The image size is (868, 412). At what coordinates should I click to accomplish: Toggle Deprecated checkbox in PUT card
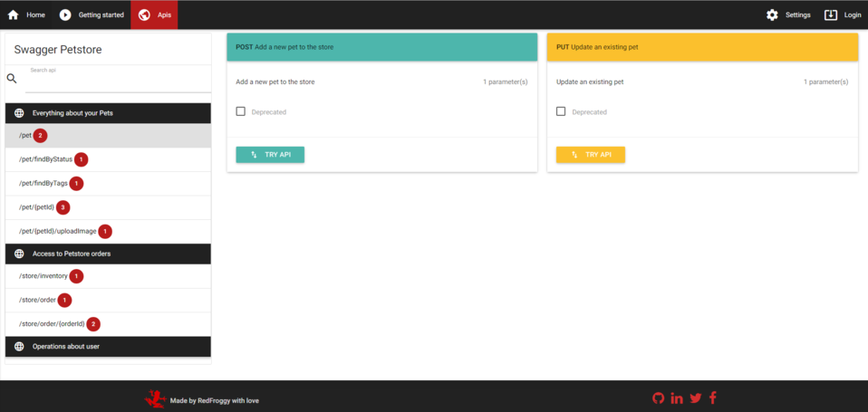(x=561, y=111)
